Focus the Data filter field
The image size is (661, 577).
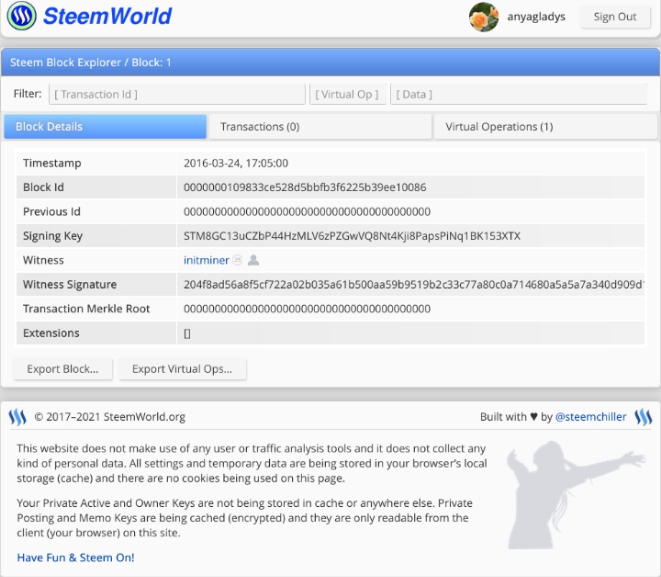(x=519, y=94)
